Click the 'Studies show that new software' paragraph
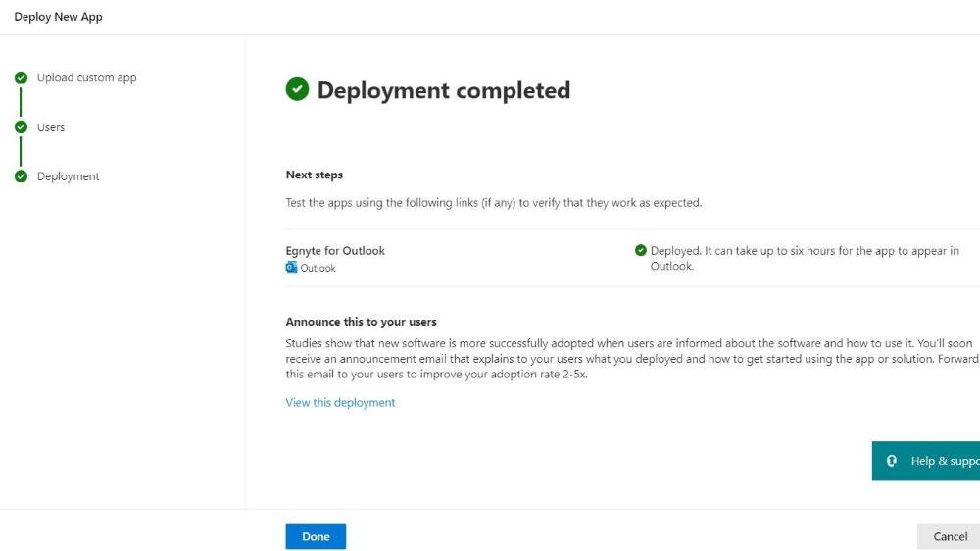This screenshot has height=551, width=980. pyautogui.click(x=632, y=359)
